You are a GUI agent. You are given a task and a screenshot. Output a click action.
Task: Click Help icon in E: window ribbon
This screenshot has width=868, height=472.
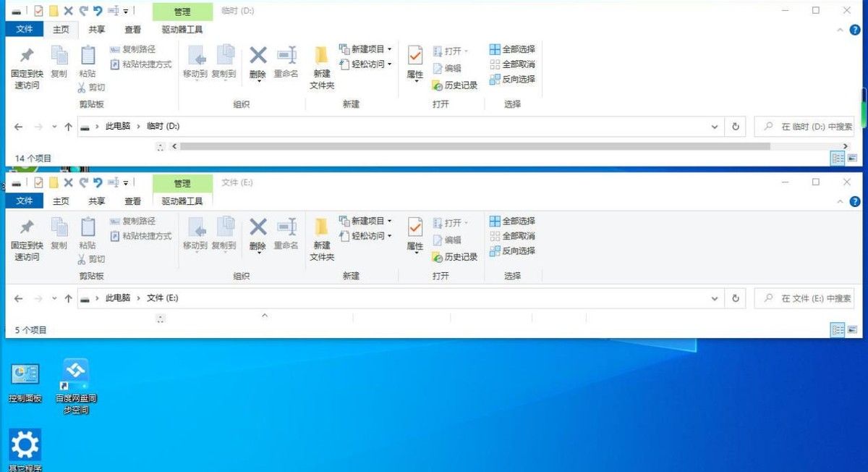[856, 201]
